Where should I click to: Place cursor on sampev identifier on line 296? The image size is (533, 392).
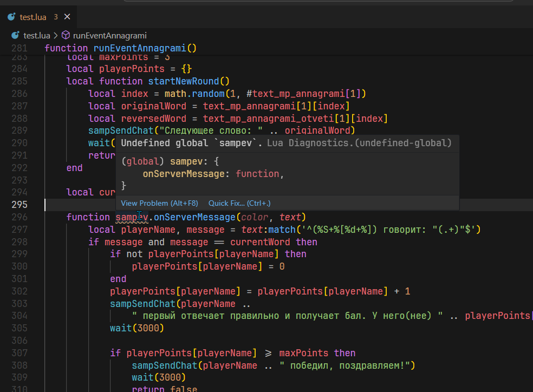coord(132,217)
